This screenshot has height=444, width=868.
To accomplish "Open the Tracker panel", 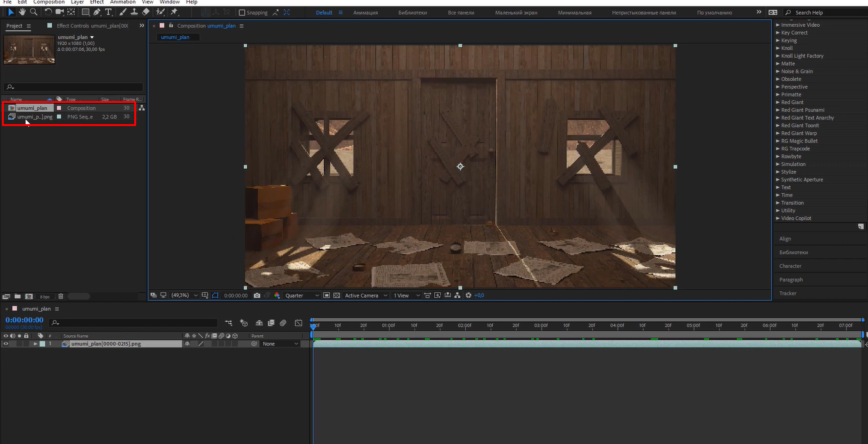I will coord(787,293).
